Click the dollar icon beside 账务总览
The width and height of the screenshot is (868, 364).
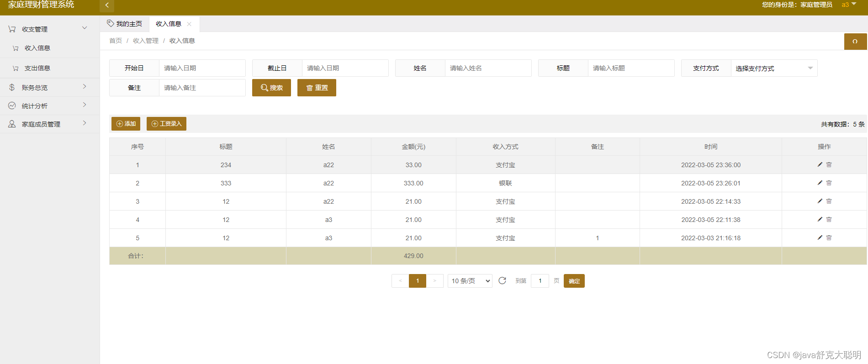(12, 87)
